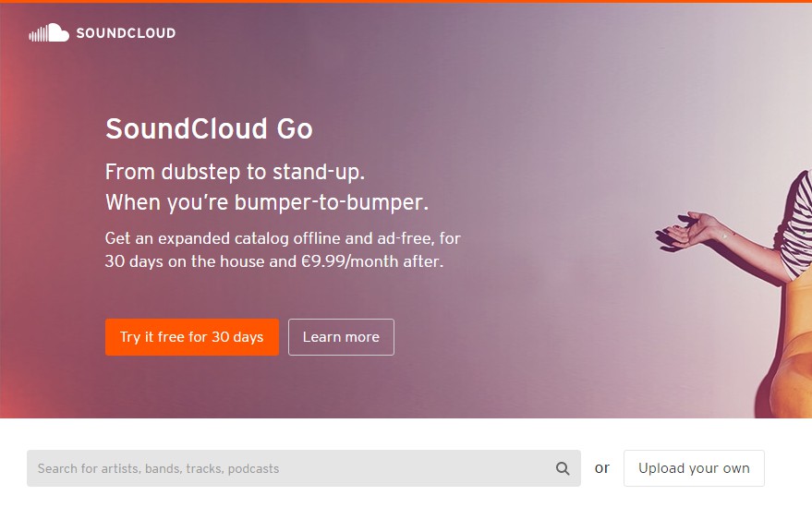Click the orange strip at the page top
The image size is (812, 508).
[x=406, y=1]
